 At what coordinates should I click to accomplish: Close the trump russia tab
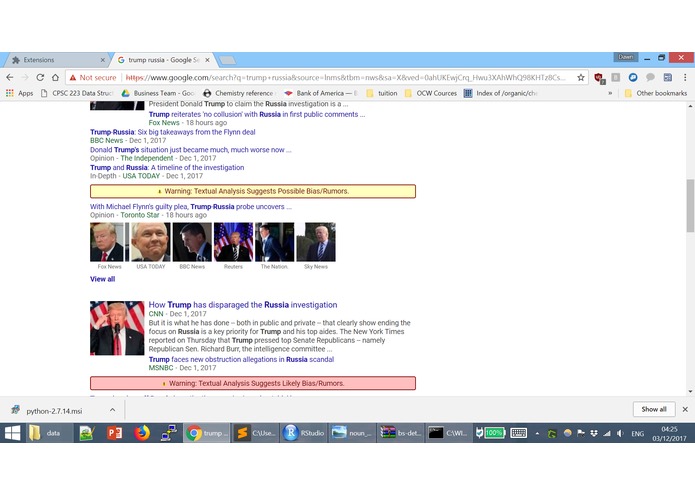point(207,60)
